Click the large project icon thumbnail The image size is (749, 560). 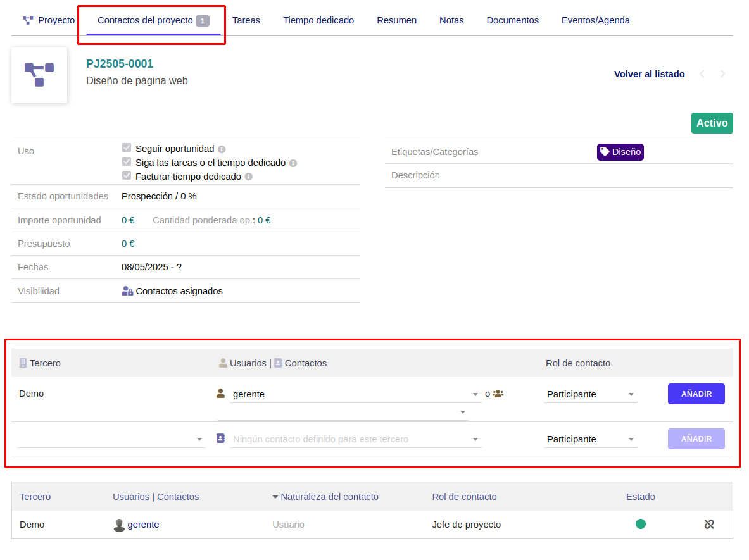click(39, 75)
